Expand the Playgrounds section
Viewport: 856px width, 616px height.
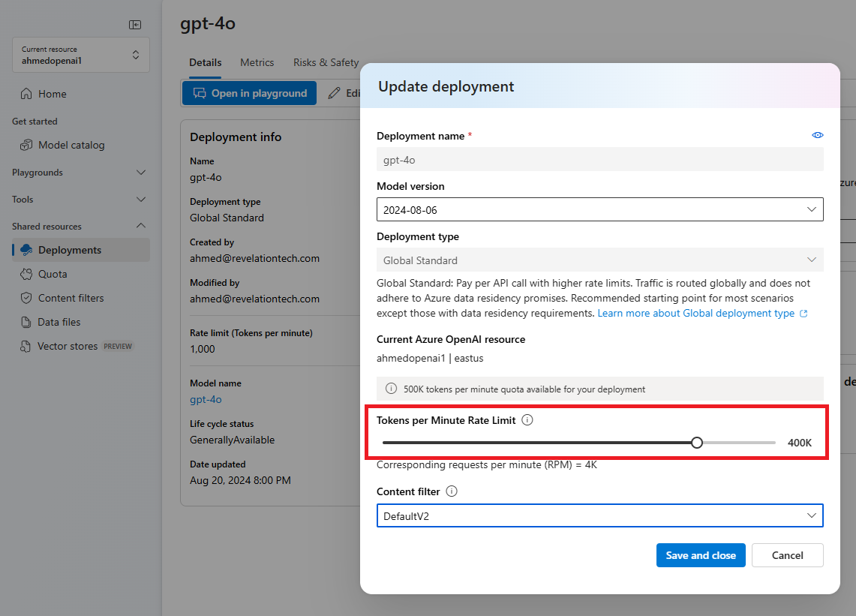coord(140,173)
